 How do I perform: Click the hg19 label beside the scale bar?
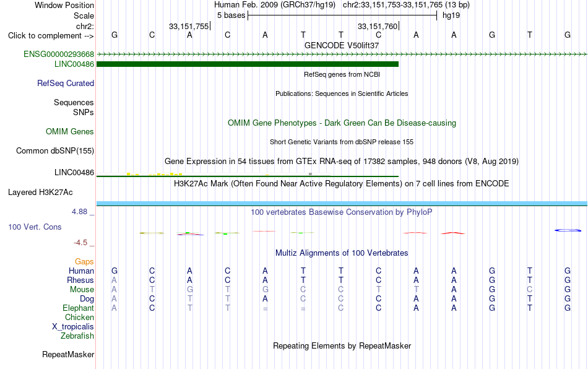(451, 15)
